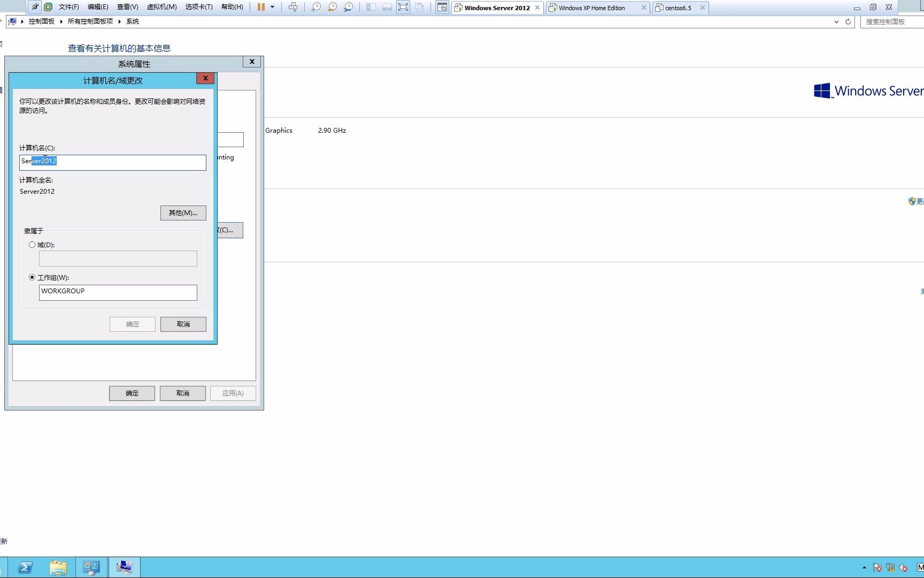This screenshot has width=924, height=578.
Task: Click 取消 in 系统属性 window
Action: point(183,393)
